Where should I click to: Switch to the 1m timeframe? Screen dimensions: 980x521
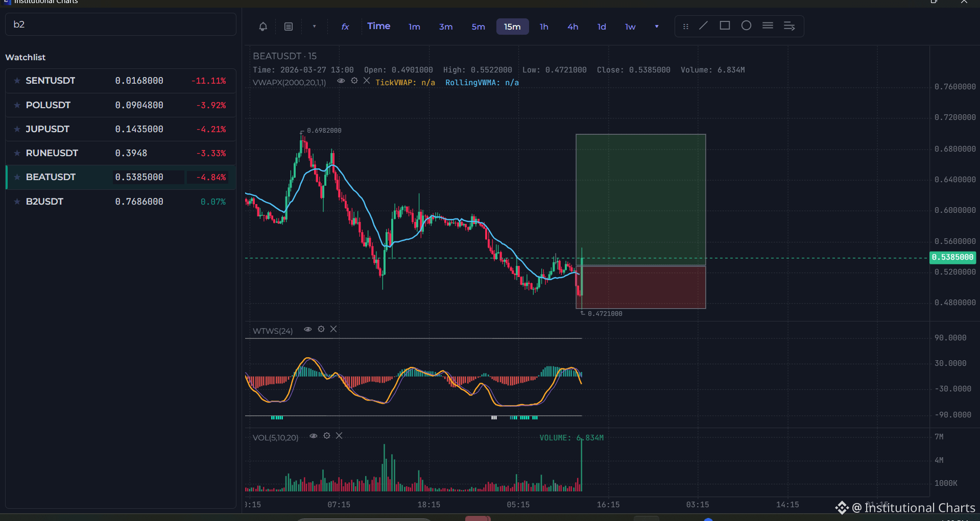[x=414, y=27]
